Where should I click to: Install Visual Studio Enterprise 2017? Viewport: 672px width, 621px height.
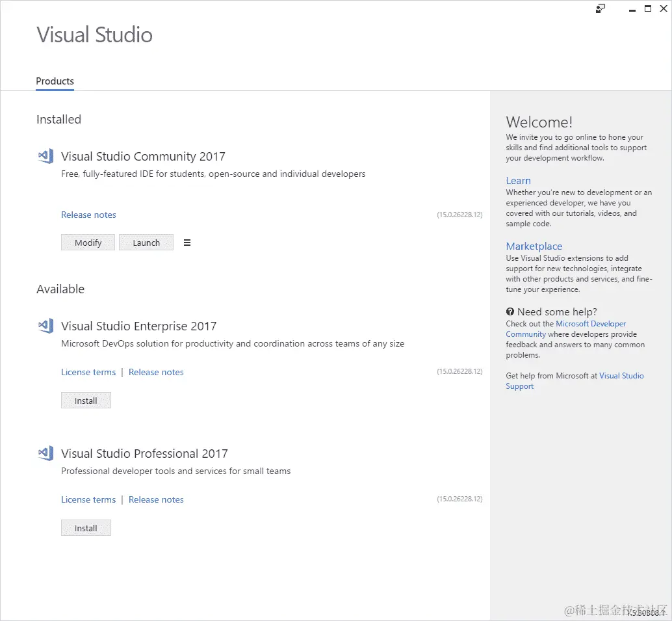point(86,400)
